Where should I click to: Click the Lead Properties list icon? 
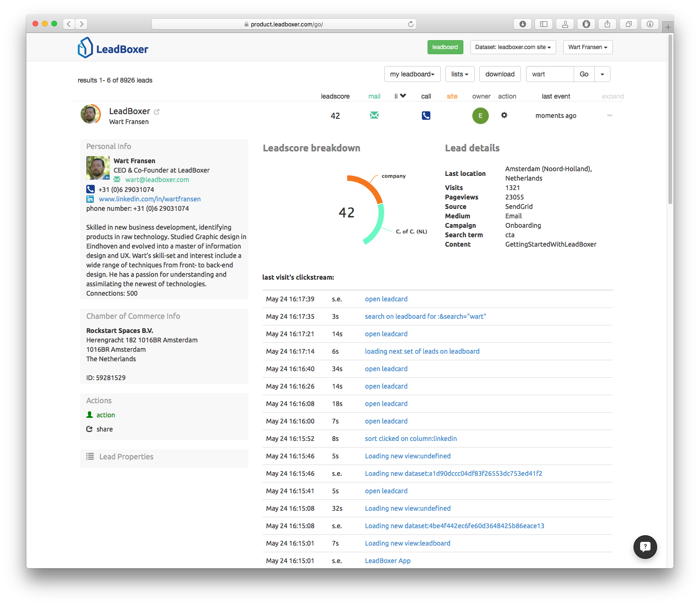tap(90, 456)
